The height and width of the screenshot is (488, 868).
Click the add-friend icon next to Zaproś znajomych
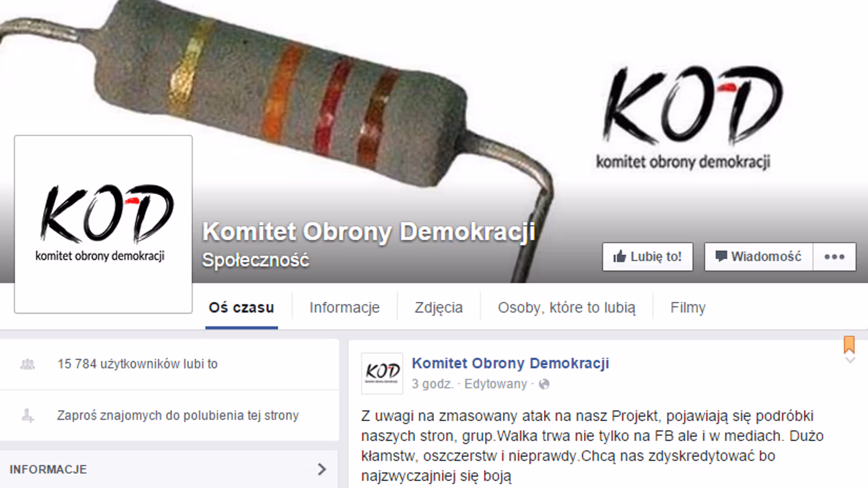[x=28, y=415]
